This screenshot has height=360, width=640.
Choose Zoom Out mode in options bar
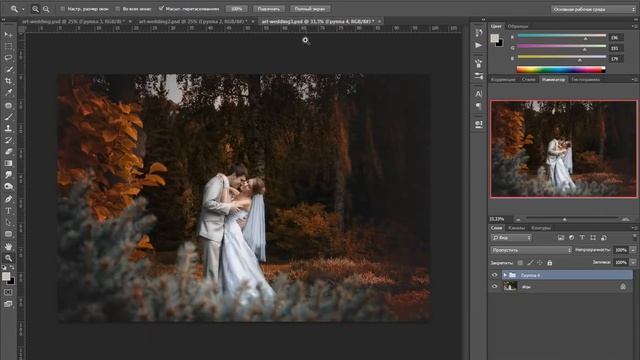[46, 9]
